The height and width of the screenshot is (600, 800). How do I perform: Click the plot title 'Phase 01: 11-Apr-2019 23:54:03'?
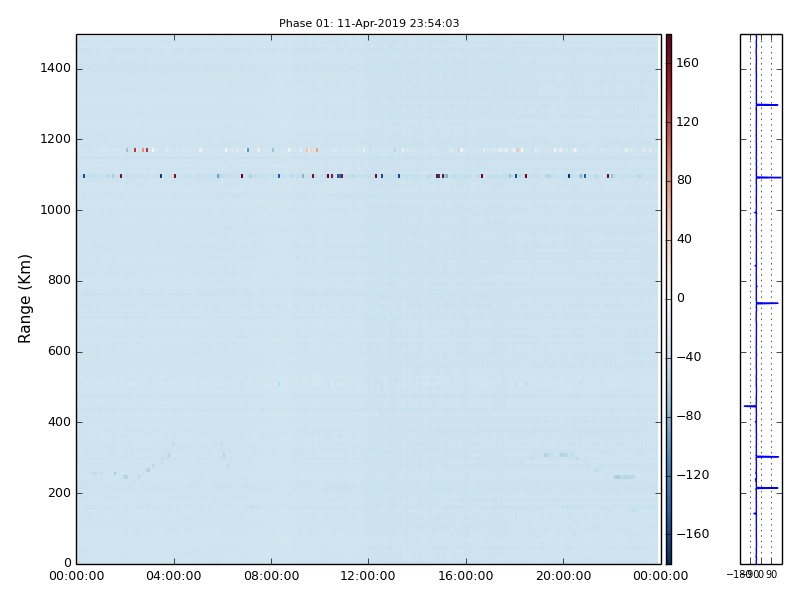(x=369, y=23)
